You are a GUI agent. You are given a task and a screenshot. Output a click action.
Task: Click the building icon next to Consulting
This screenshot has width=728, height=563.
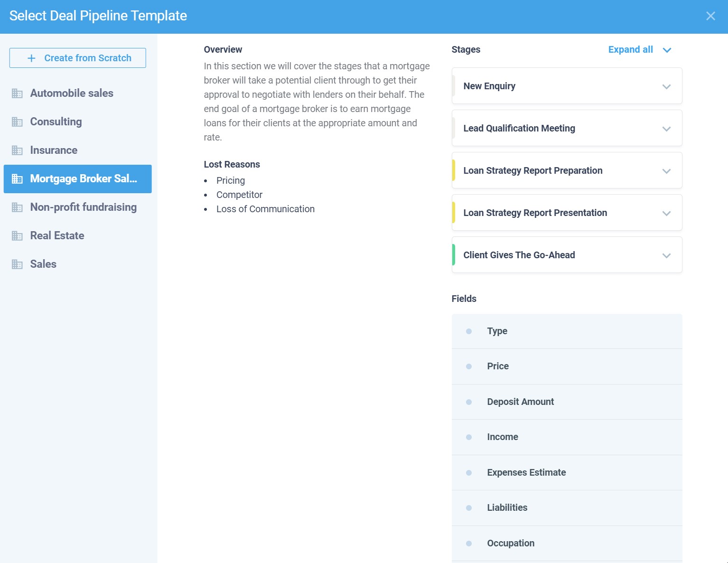pyautogui.click(x=17, y=122)
